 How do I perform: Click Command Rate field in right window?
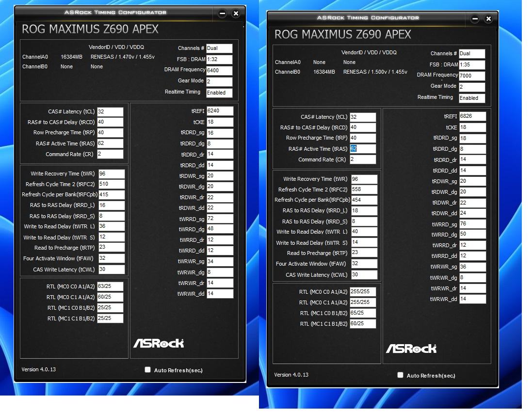point(363,159)
